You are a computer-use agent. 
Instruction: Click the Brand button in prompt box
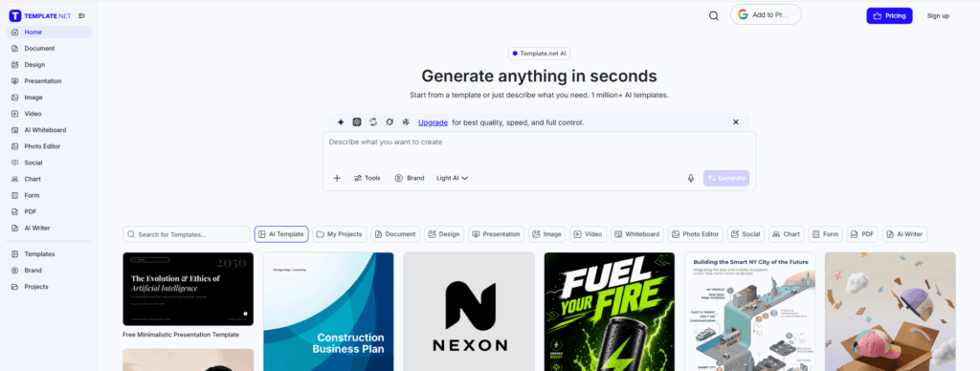point(410,178)
